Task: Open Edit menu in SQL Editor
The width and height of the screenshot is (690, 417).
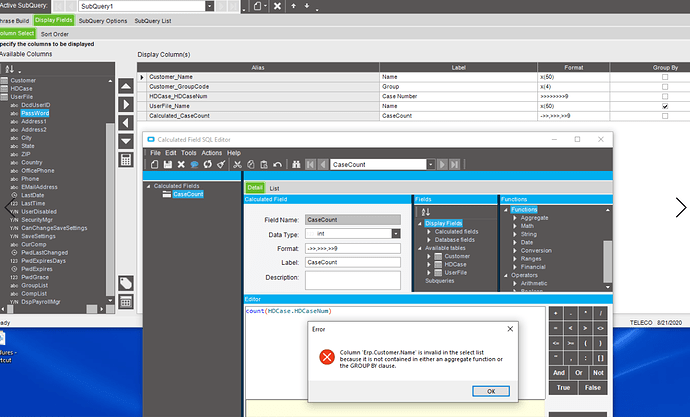Action: (171, 153)
